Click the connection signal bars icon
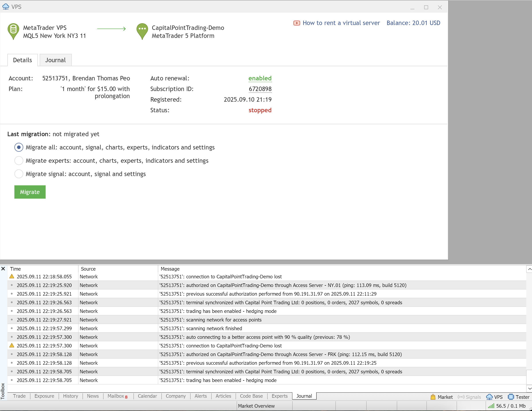 491,406
